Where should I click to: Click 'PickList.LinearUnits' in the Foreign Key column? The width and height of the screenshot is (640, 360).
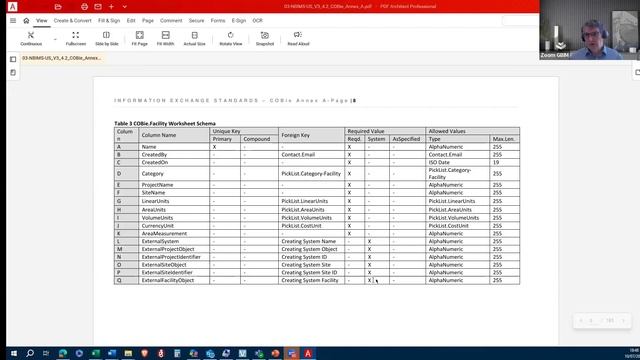[x=311, y=201]
